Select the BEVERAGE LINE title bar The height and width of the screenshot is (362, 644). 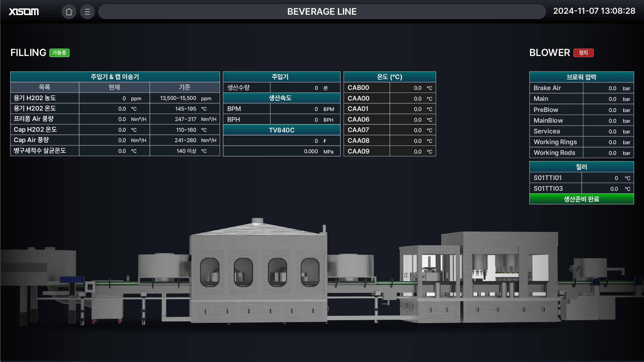tap(322, 12)
